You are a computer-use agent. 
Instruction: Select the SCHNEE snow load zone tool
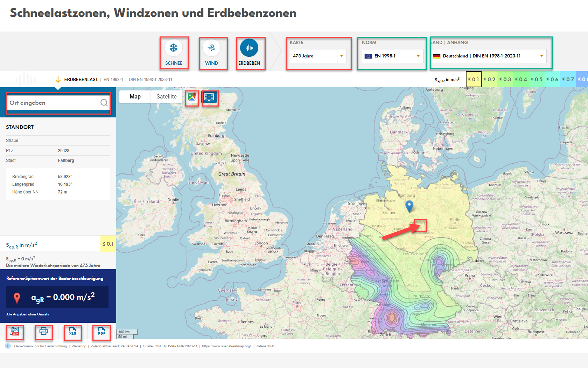[x=174, y=53]
